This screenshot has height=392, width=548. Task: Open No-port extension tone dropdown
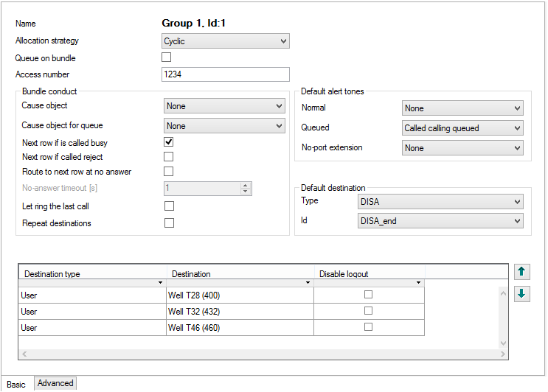[x=462, y=148]
